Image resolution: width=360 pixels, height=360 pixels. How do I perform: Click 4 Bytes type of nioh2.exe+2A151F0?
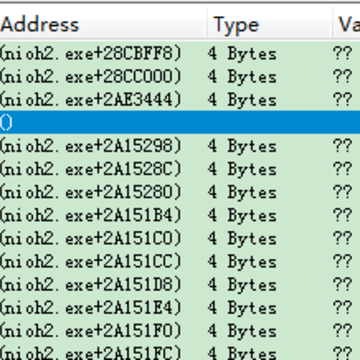coord(242,331)
